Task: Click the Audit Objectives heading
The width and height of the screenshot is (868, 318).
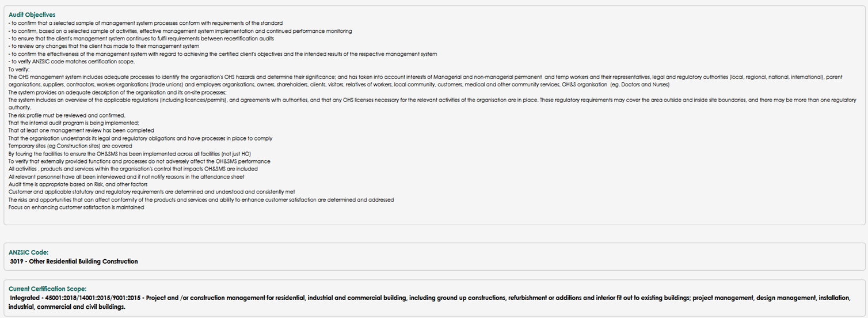Action: [x=32, y=14]
